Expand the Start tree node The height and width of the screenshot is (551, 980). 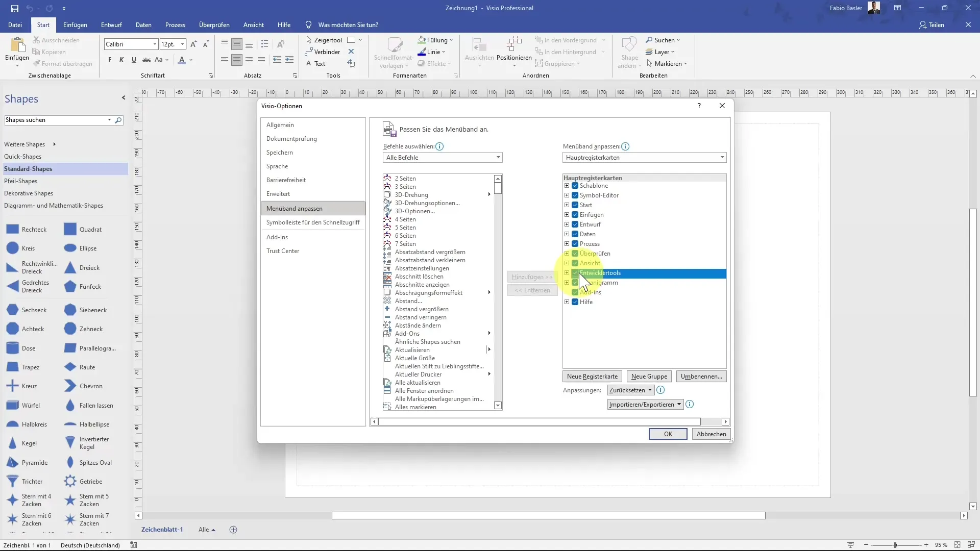coord(567,205)
